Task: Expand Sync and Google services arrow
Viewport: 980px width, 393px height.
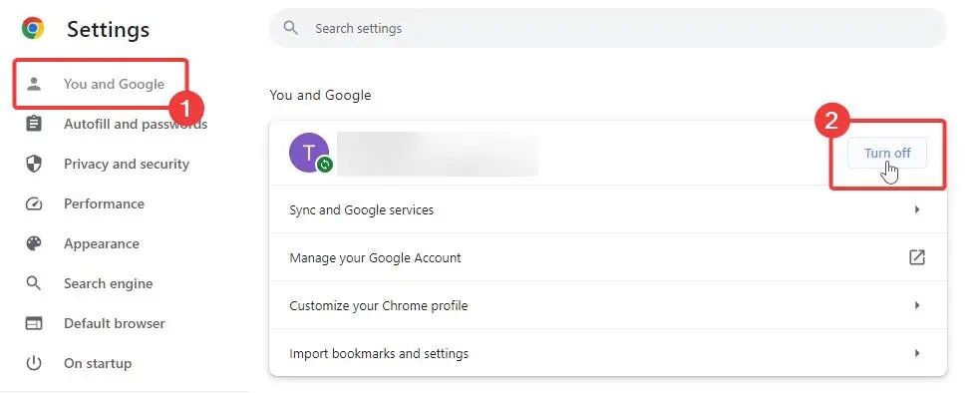Action: (917, 209)
